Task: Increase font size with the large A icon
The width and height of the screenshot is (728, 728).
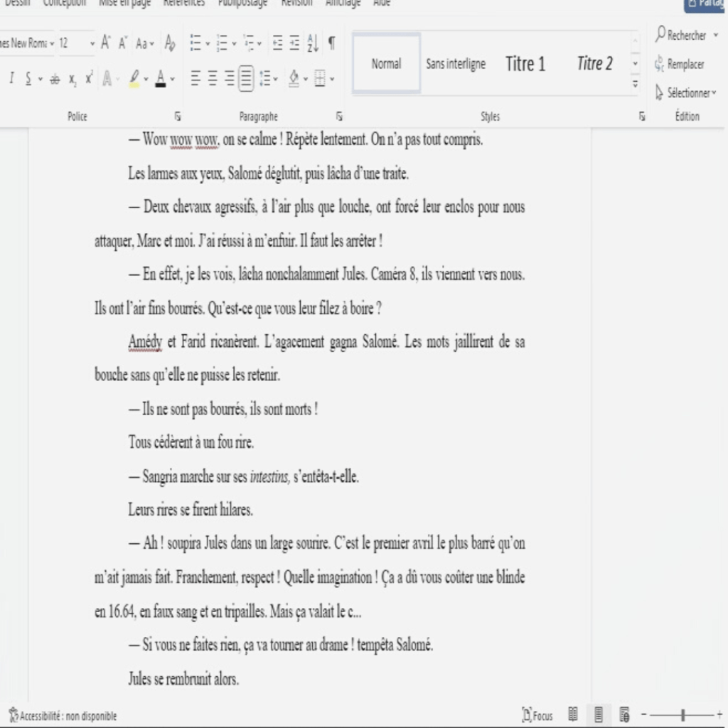Action: [105, 43]
